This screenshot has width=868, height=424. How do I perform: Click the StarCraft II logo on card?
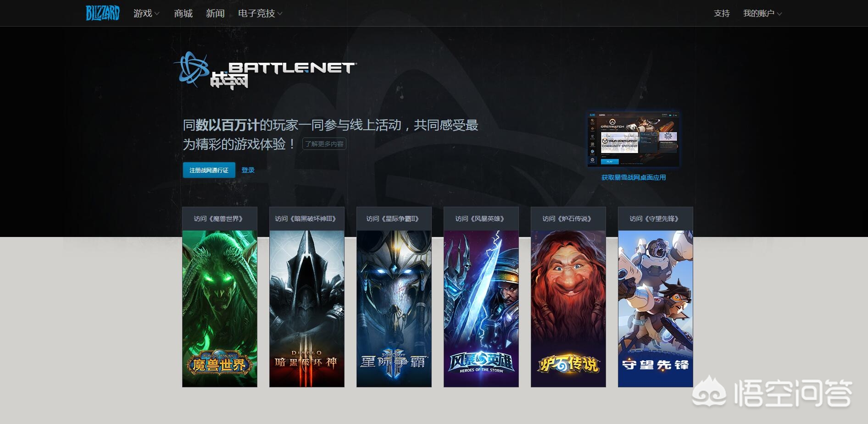pyautogui.click(x=394, y=363)
